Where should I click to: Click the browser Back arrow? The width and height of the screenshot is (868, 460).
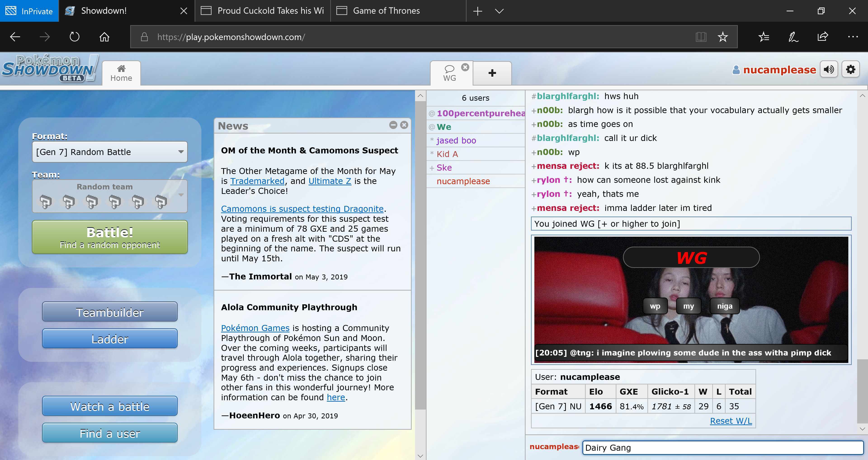click(x=15, y=37)
